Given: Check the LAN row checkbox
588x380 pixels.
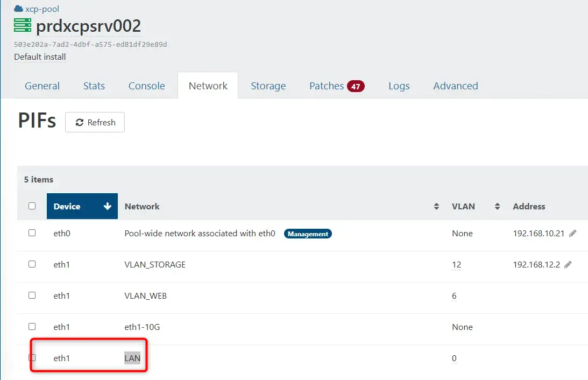Looking at the screenshot, I should pyautogui.click(x=32, y=357).
